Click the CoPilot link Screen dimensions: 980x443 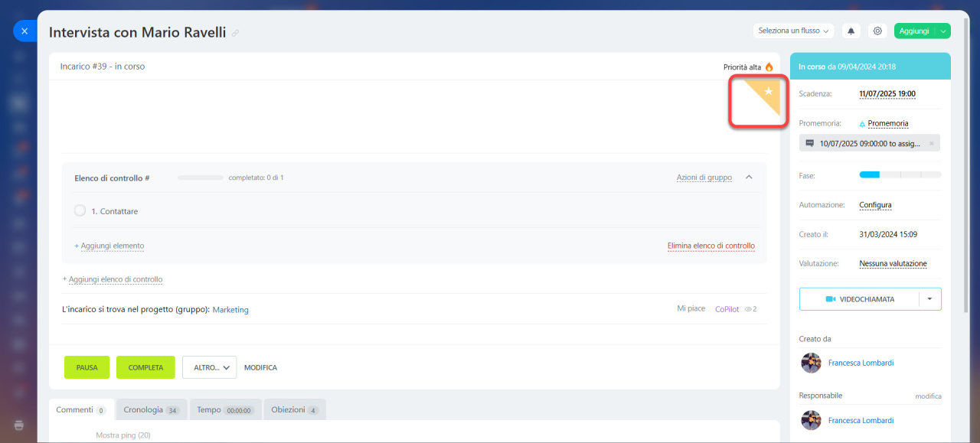point(727,309)
